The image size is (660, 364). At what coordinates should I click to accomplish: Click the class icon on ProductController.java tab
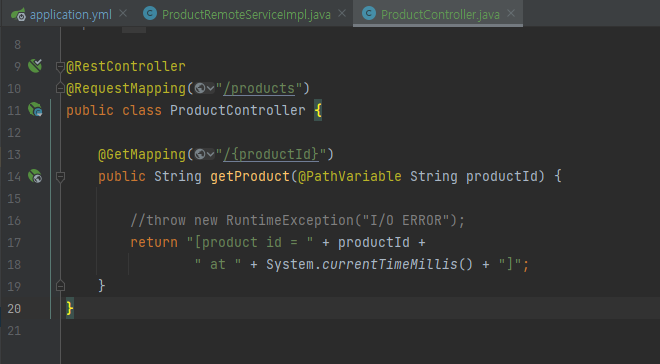click(x=369, y=13)
